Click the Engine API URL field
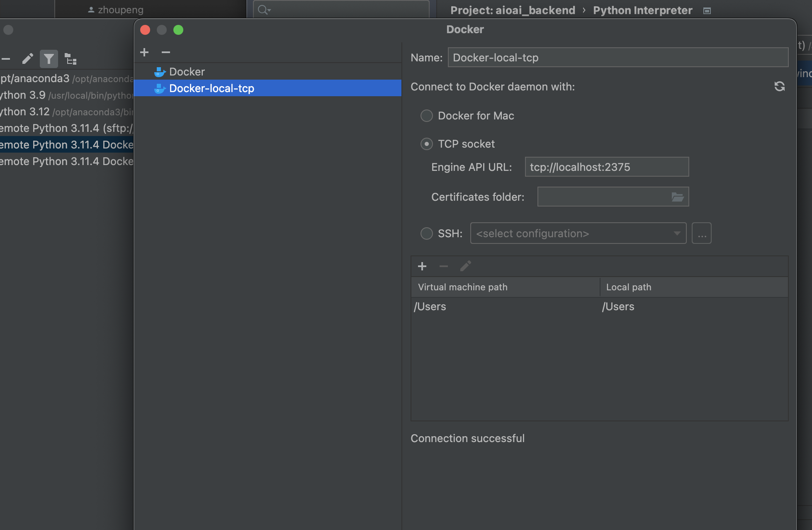The width and height of the screenshot is (812, 530). [x=606, y=167]
